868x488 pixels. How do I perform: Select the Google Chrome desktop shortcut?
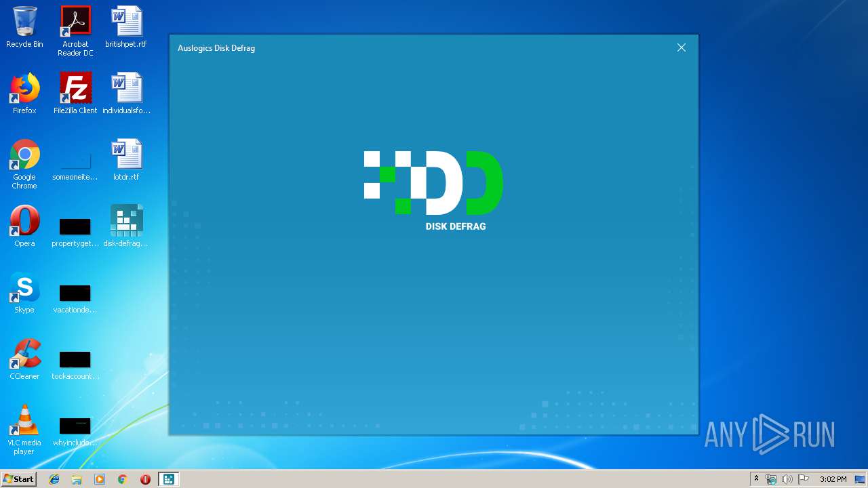coord(24,164)
